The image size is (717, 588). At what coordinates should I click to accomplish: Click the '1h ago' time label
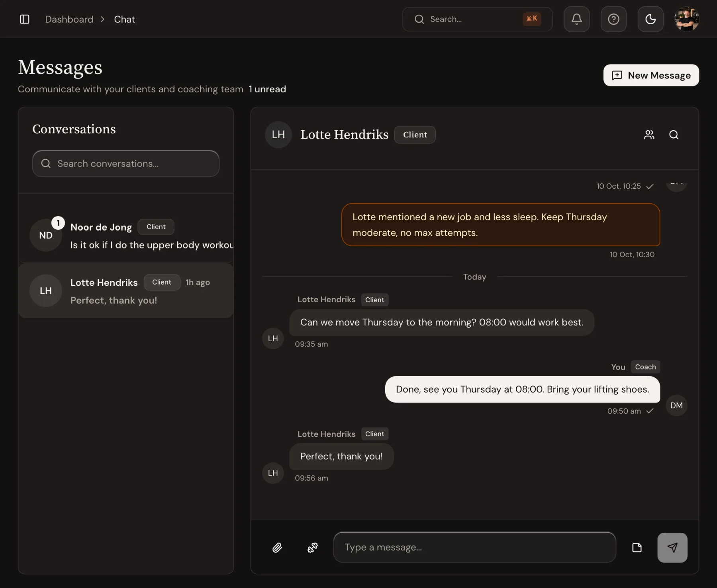pos(198,282)
